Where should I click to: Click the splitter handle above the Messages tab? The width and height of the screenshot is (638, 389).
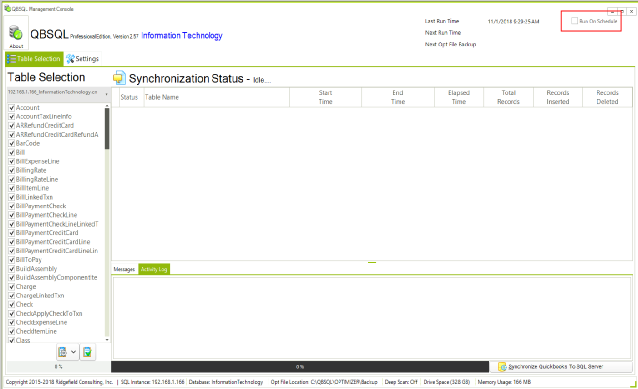pos(372,262)
